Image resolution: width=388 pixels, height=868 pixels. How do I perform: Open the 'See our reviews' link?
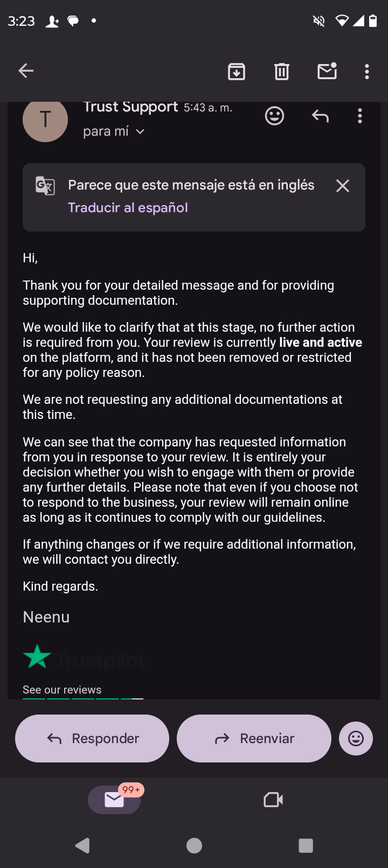pyautogui.click(x=62, y=690)
